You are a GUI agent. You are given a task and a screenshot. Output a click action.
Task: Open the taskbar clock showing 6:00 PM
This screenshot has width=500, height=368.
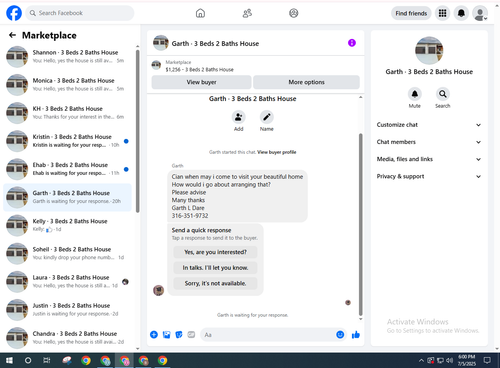coord(467,360)
